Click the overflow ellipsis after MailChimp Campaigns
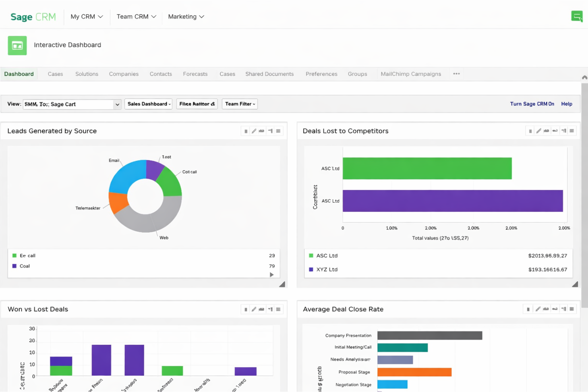588x392 pixels. click(x=456, y=74)
